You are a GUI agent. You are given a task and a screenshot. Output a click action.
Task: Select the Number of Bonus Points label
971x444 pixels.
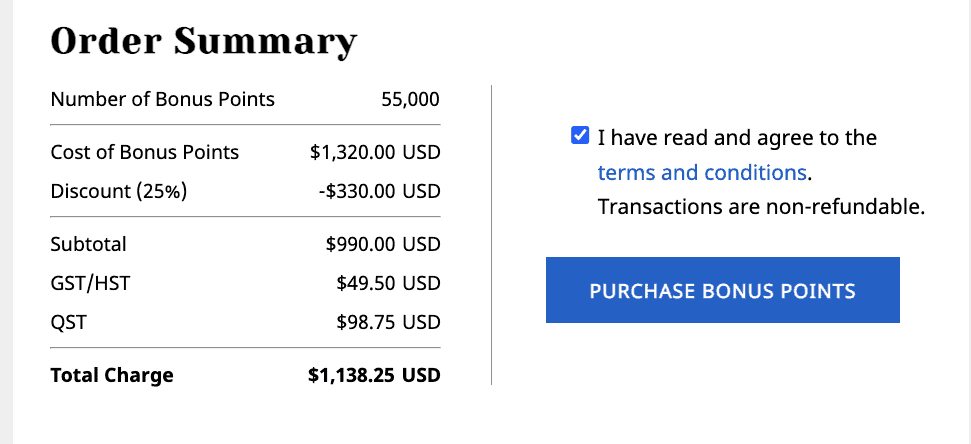coord(162,99)
